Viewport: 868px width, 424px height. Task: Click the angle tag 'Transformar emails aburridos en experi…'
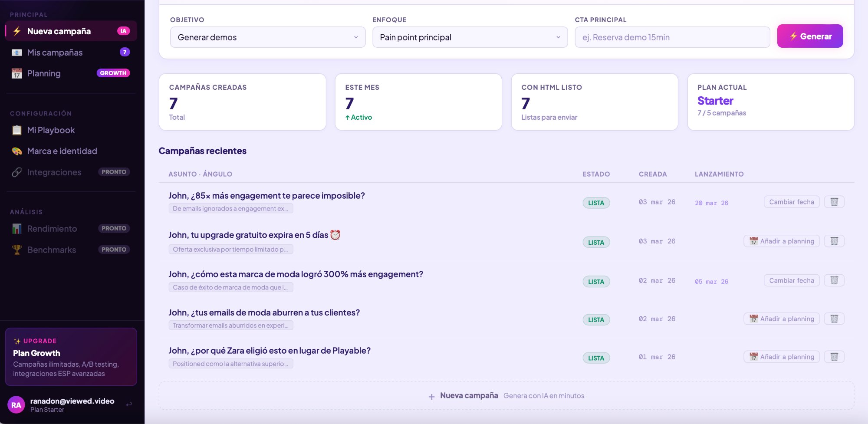231,325
